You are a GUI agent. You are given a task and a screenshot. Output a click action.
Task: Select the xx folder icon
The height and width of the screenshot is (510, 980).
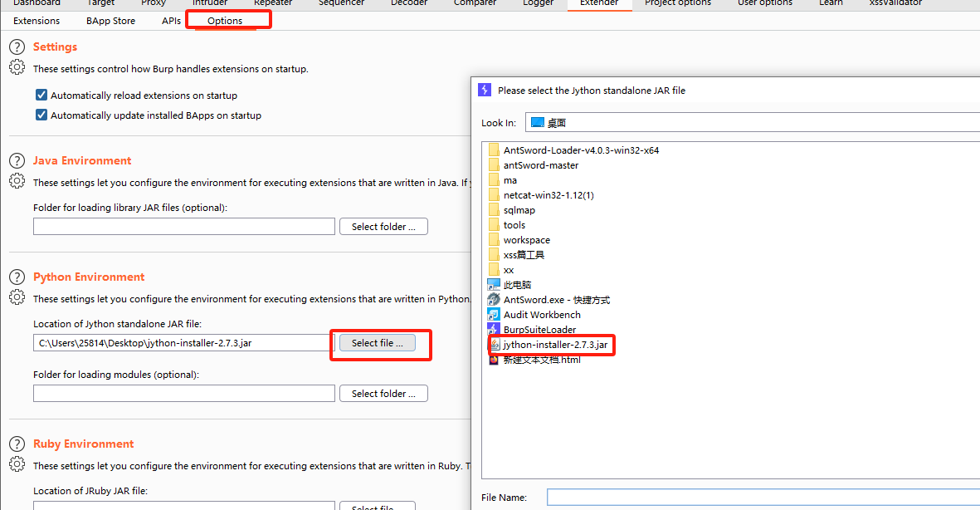(494, 270)
